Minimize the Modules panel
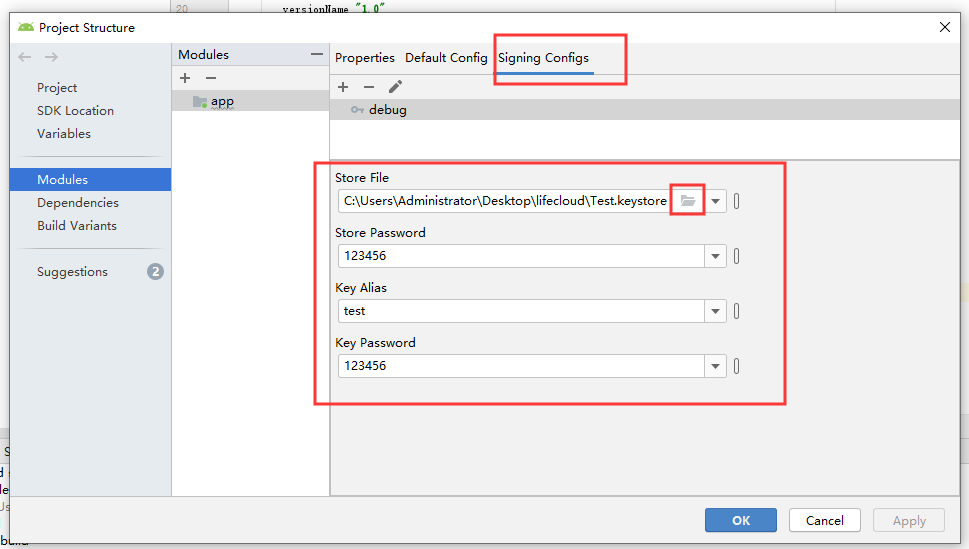This screenshot has height=549, width=969. 316,54
